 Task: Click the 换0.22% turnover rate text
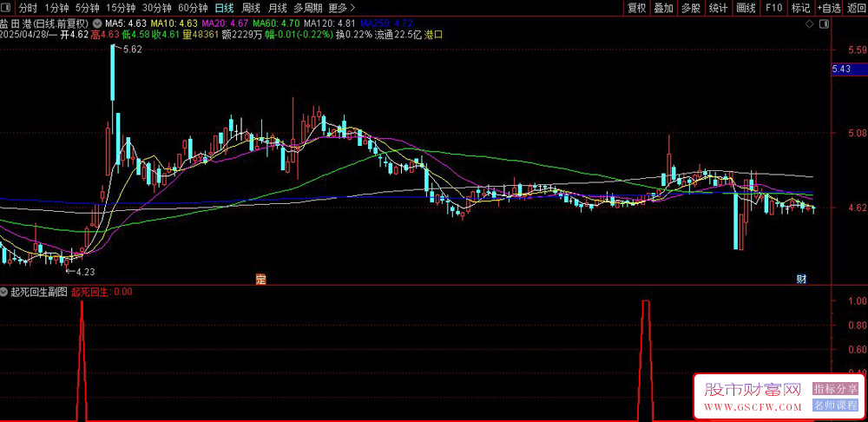tap(353, 35)
